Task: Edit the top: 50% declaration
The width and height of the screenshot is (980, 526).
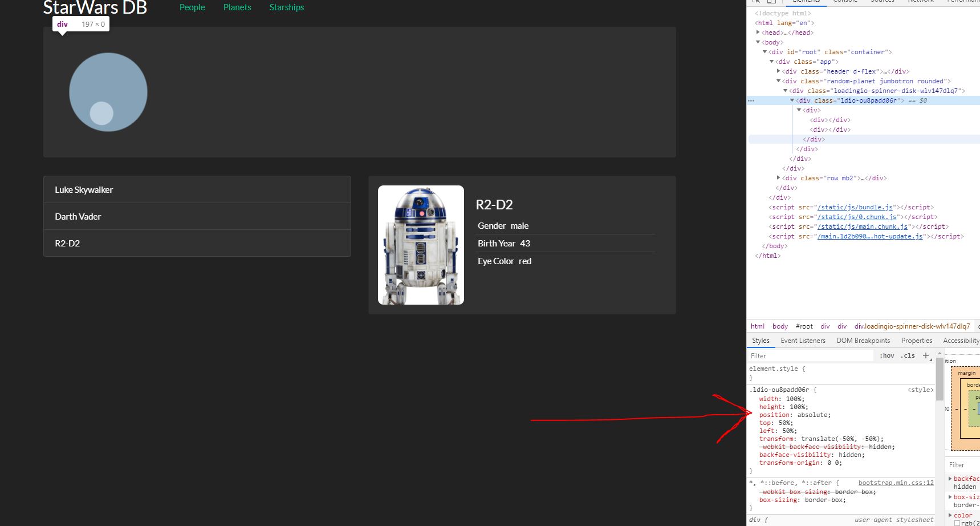Action: coord(776,423)
